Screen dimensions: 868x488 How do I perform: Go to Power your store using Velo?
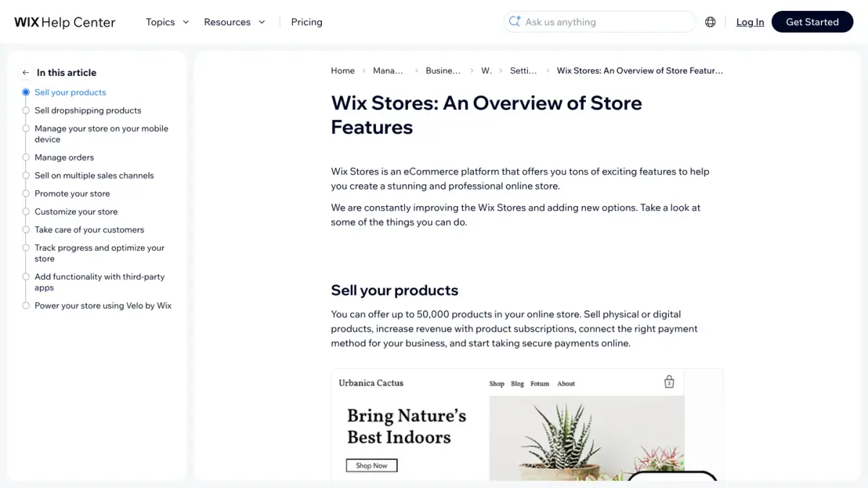coord(103,306)
